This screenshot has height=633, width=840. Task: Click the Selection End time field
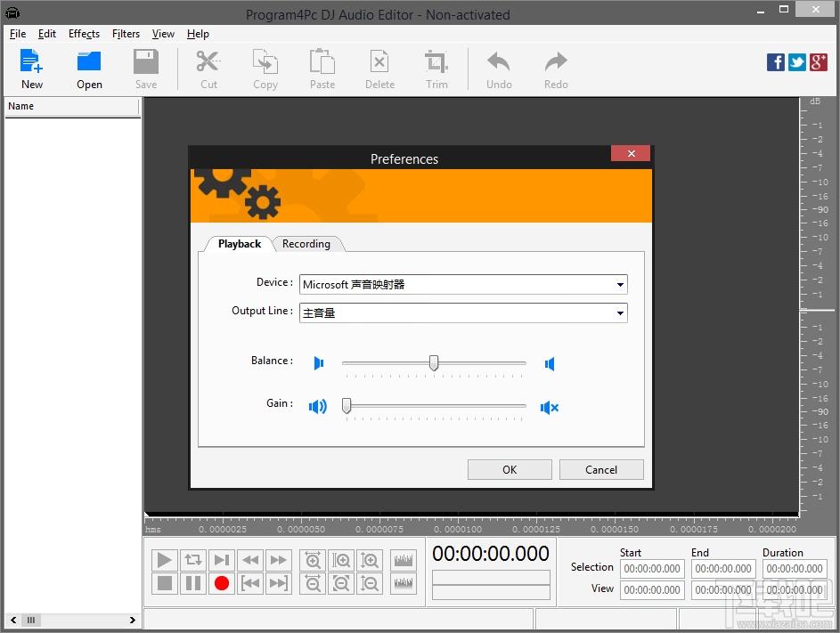pyautogui.click(x=723, y=569)
